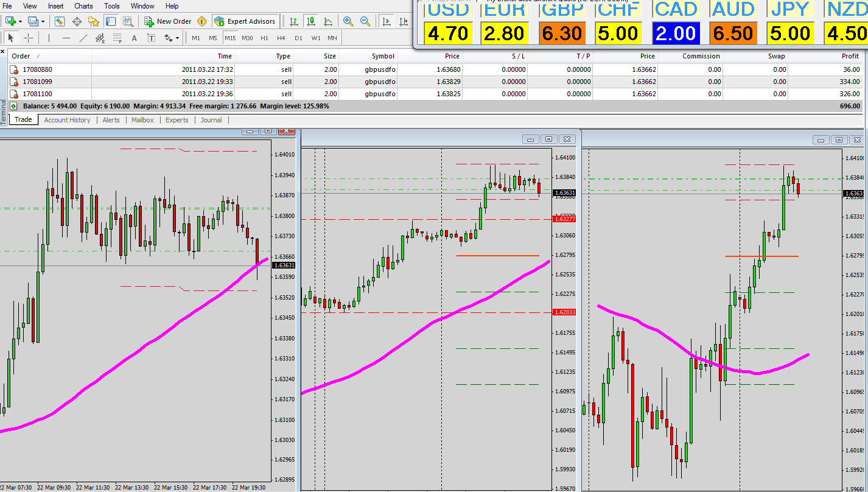This screenshot has width=868, height=492.
Task: Sort by the Profit column header
Action: [x=825, y=56]
